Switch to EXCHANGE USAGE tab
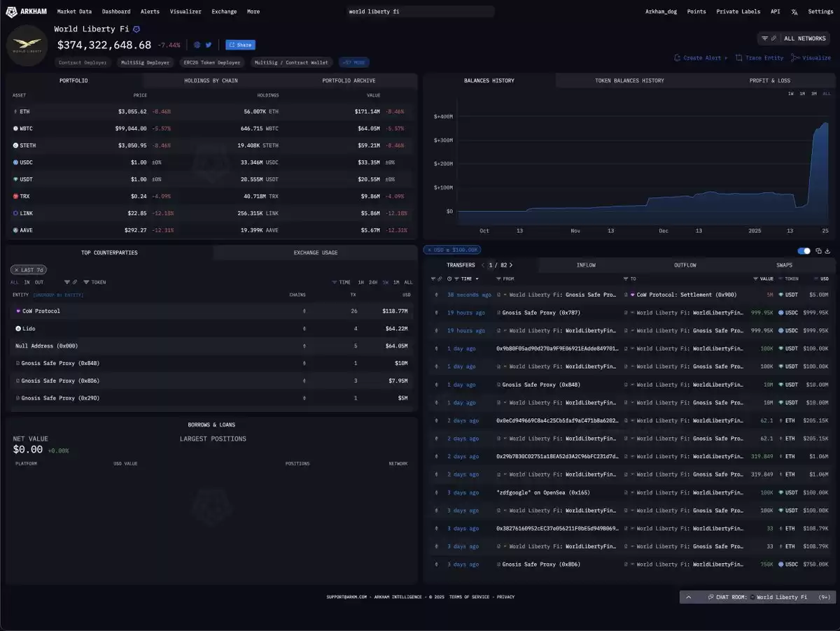Viewport: 840px width, 631px height. 315,253
